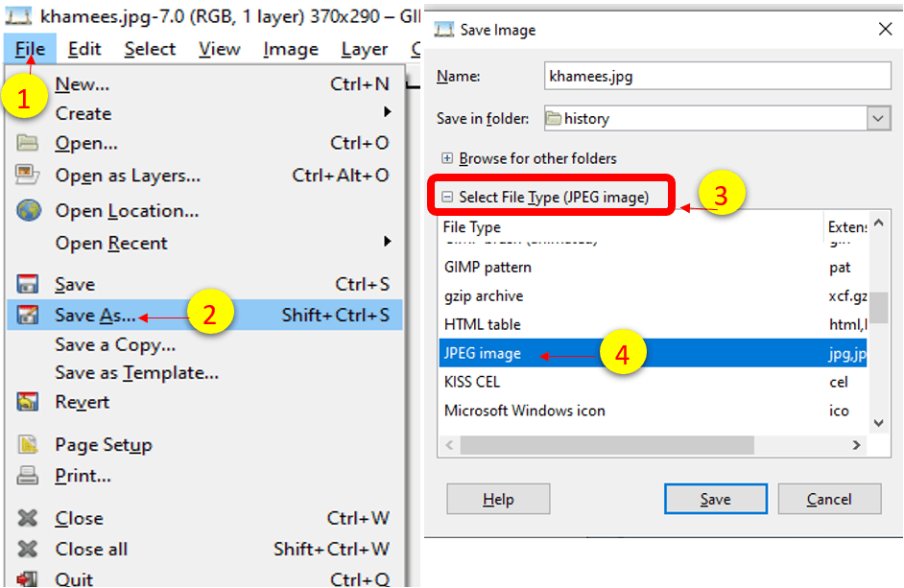Screen dimensions: 904x588
Task: Click the ico extension cell
Action: pos(839,411)
